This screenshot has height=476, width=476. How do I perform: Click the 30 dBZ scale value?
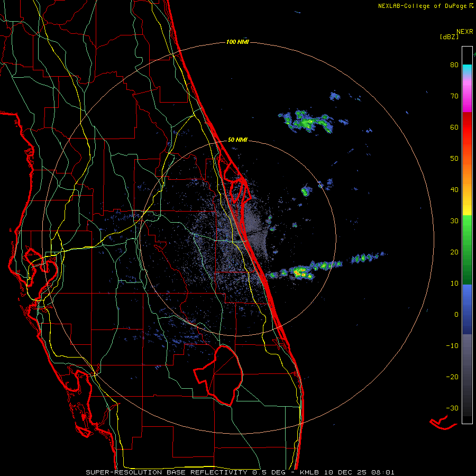coord(454,221)
